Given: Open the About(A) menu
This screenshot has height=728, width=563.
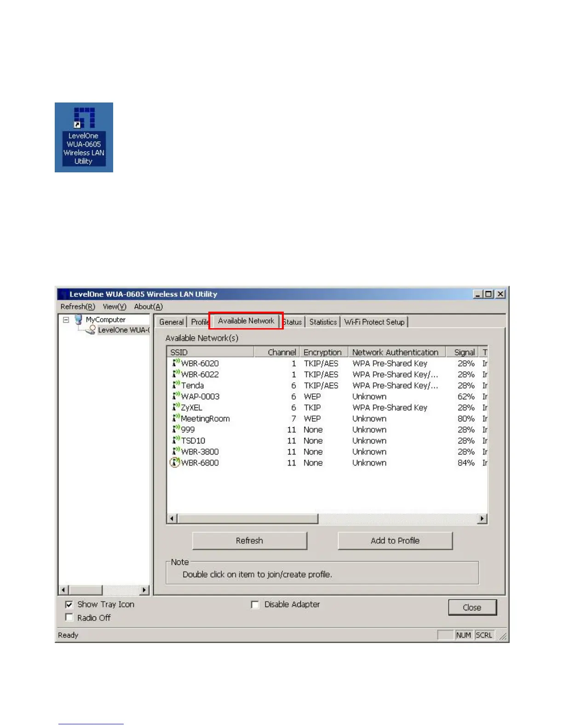Looking at the screenshot, I should (x=148, y=307).
